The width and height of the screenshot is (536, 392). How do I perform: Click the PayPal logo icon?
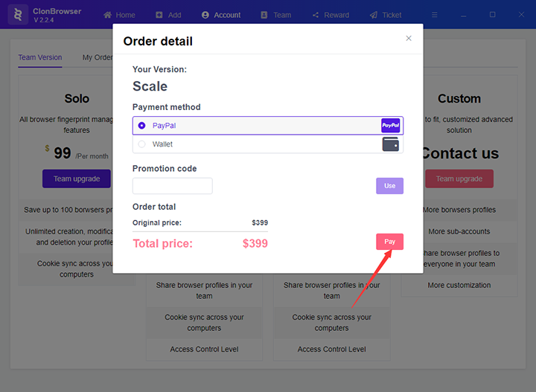pos(390,125)
